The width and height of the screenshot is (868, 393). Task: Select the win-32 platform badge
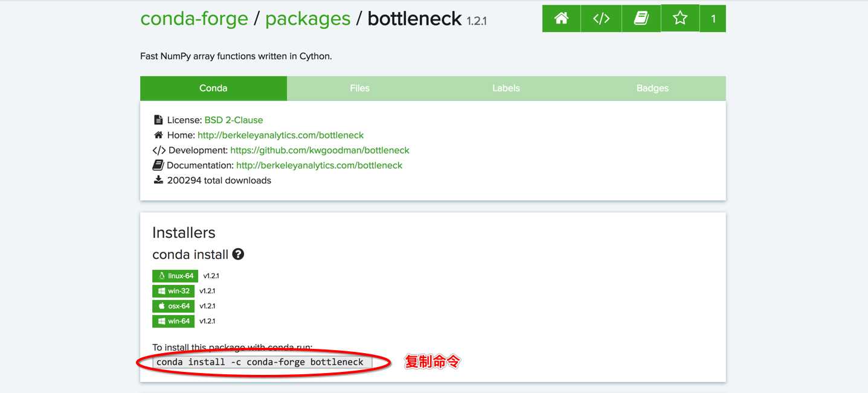[x=173, y=290]
